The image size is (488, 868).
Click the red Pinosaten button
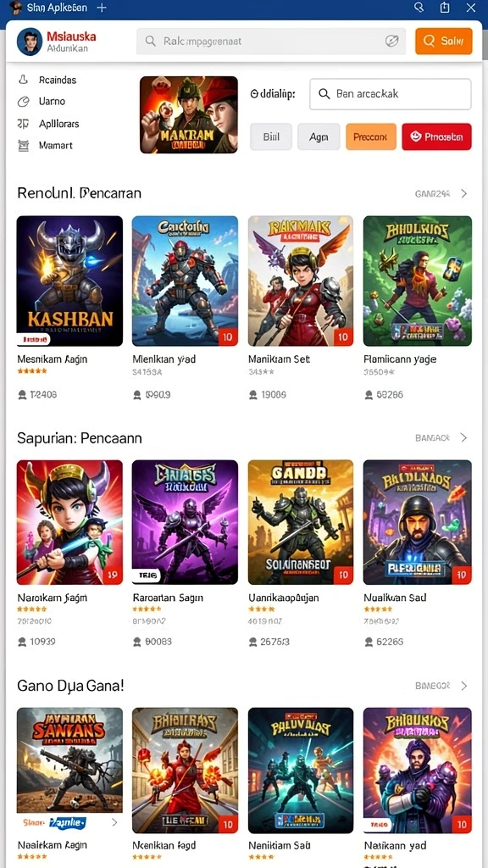click(436, 136)
